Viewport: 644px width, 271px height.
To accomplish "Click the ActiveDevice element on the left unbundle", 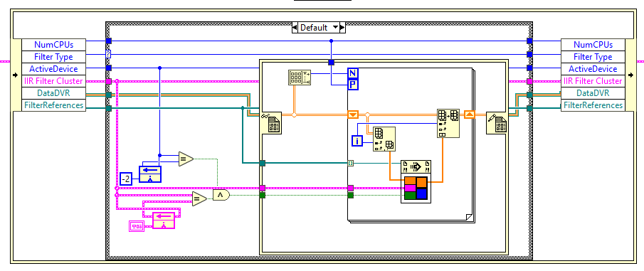I will [x=53, y=68].
